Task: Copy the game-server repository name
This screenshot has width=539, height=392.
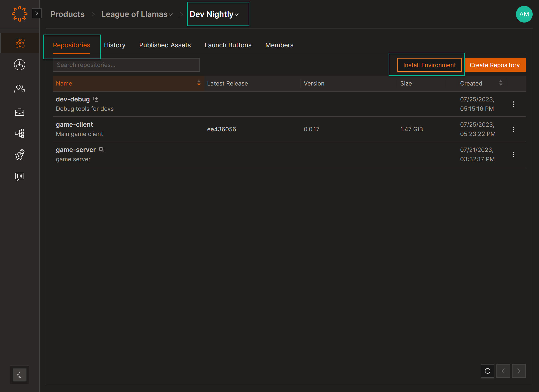Action: pyautogui.click(x=102, y=150)
